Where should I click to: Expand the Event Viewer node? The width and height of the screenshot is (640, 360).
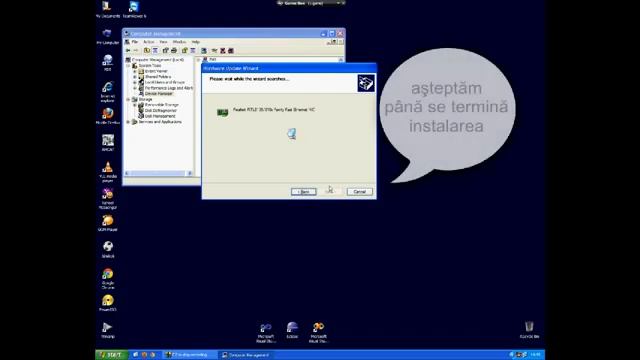coord(135,71)
